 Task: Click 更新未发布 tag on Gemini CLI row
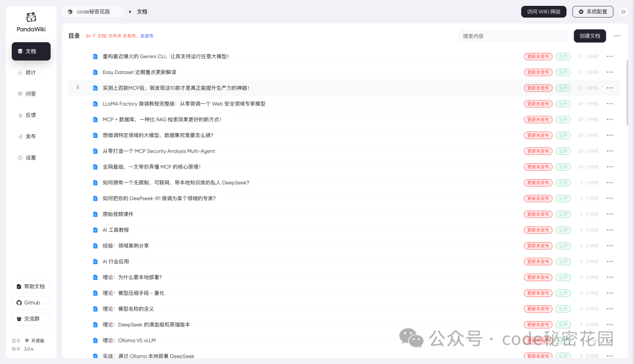pyautogui.click(x=538, y=56)
